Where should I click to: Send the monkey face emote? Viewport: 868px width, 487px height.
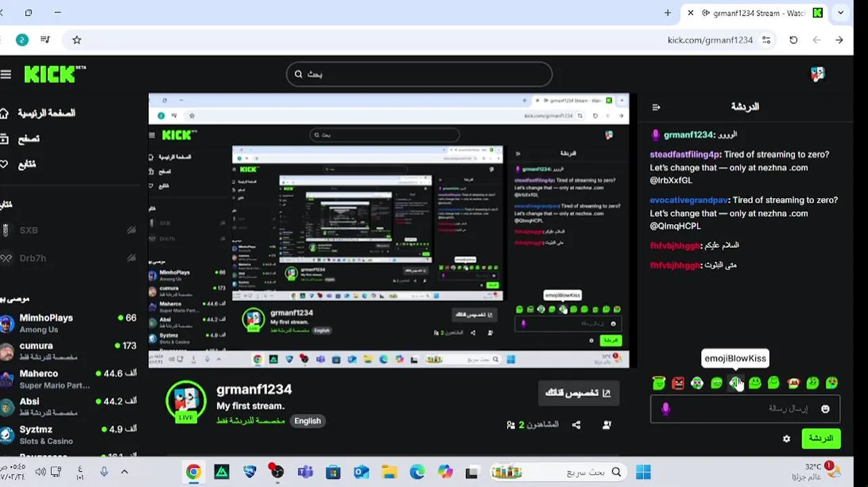[794, 384]
